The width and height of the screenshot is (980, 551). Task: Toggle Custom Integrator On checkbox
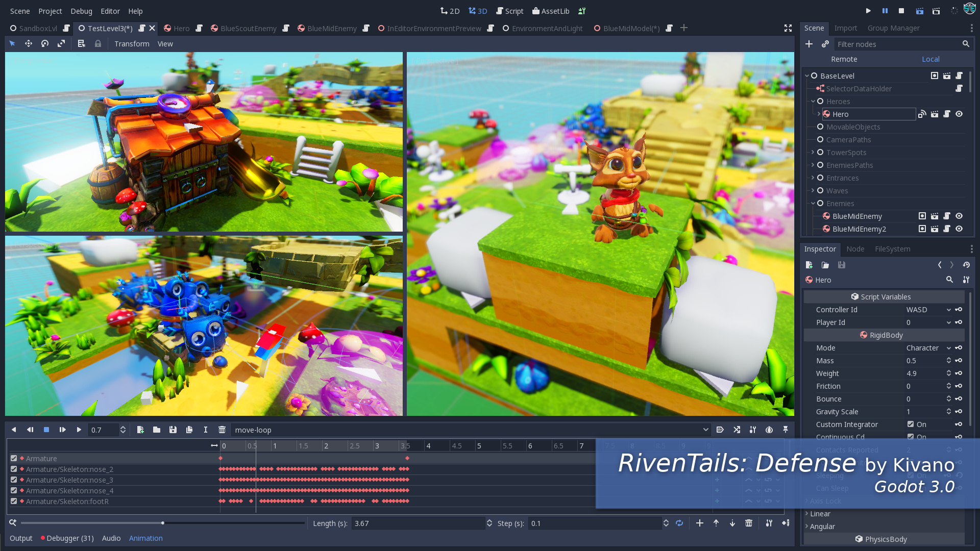pos(910,424)
